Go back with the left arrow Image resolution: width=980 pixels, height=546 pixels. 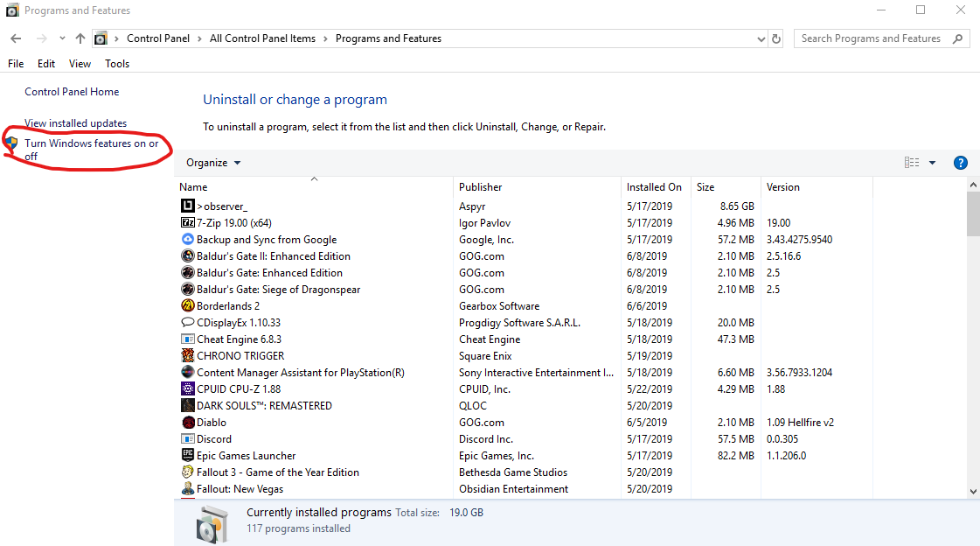click(17, 38)
